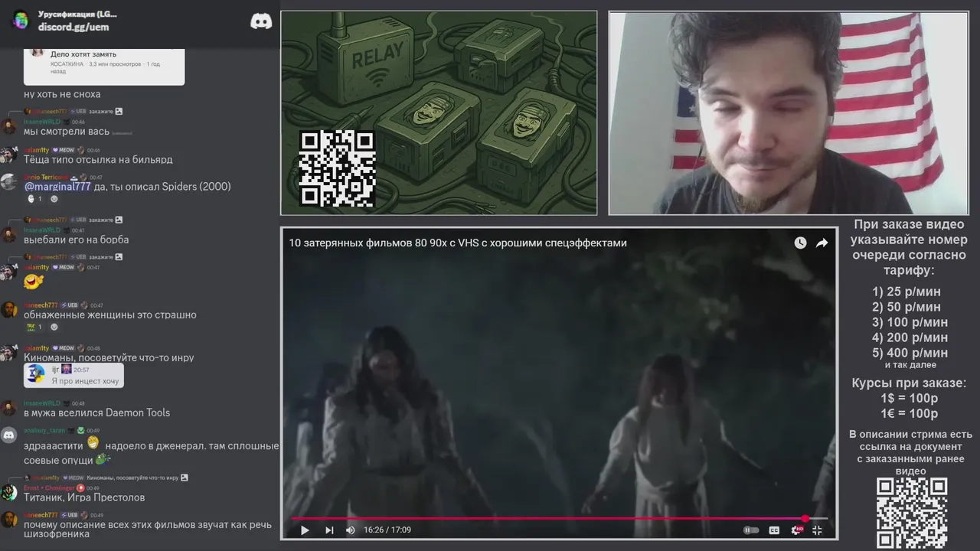Click the Share arrow icon
The image size is (980, 551).
(822, 243)
